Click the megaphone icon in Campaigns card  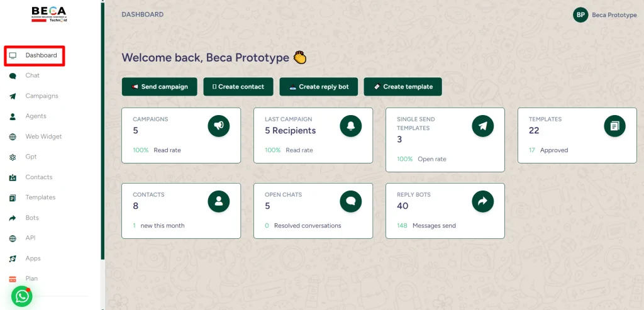[x=218, y=126]
